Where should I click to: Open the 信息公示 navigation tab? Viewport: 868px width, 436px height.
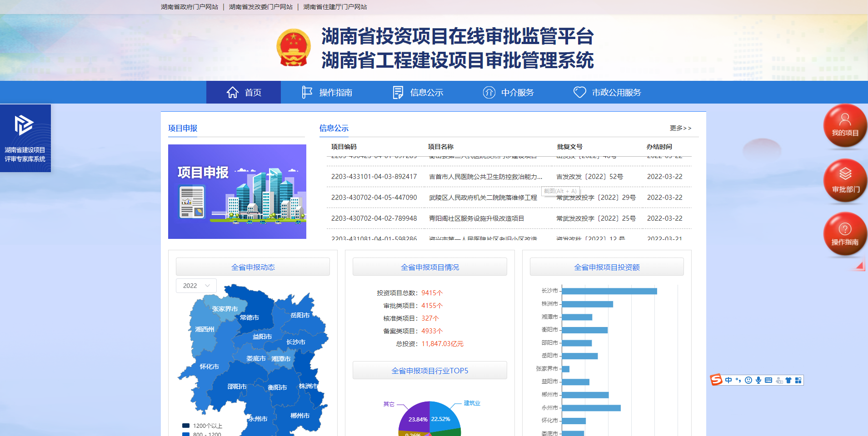[418, 93]
